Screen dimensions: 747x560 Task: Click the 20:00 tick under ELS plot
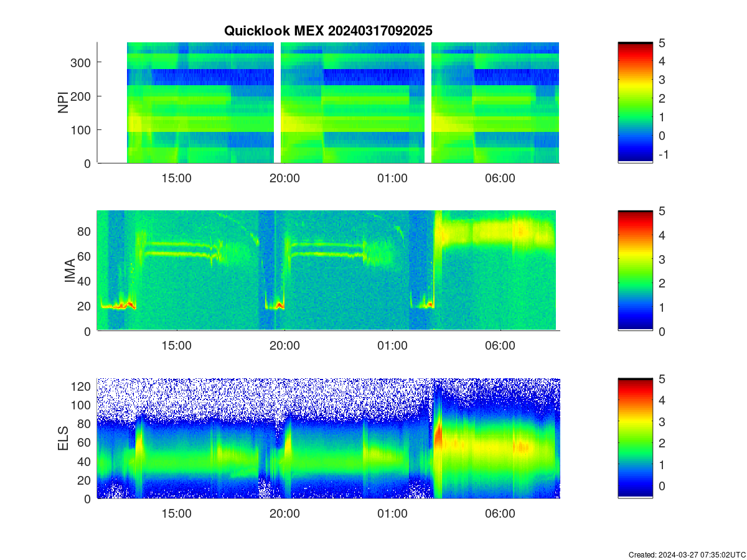[x=284, y=514]
